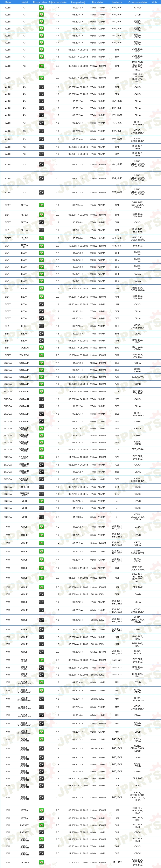Click the petrol icon for VW Jetta 2.0
The height and width of the screenshot is (868, 161).
41,810
